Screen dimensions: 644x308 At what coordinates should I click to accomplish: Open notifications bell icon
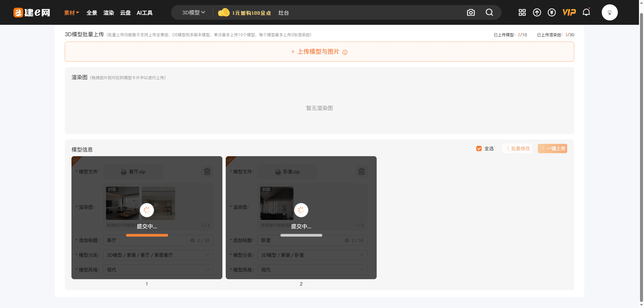(586, 13)
